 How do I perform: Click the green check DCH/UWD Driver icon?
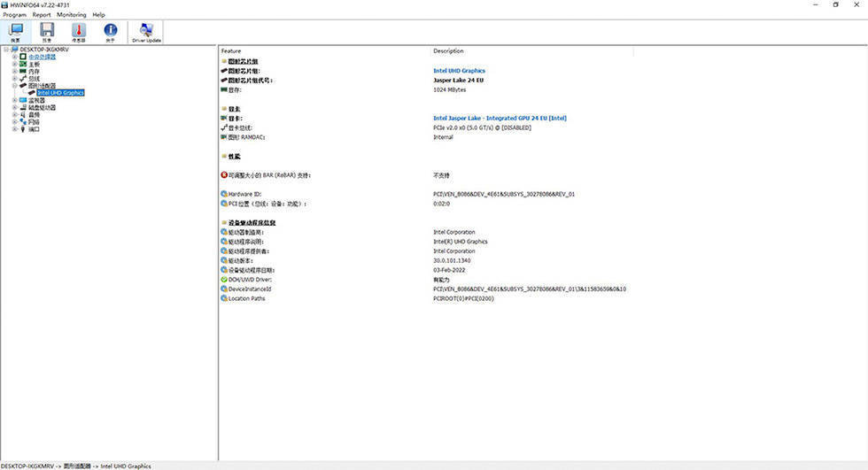224,279
